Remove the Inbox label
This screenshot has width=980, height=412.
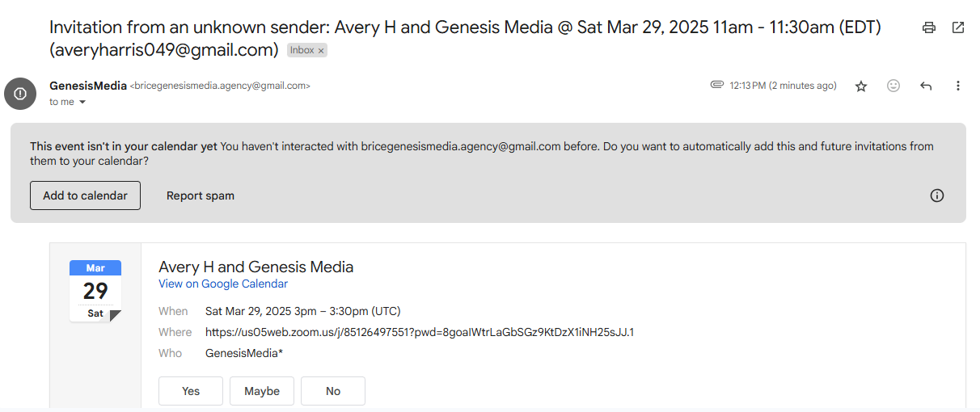(321, 50)
